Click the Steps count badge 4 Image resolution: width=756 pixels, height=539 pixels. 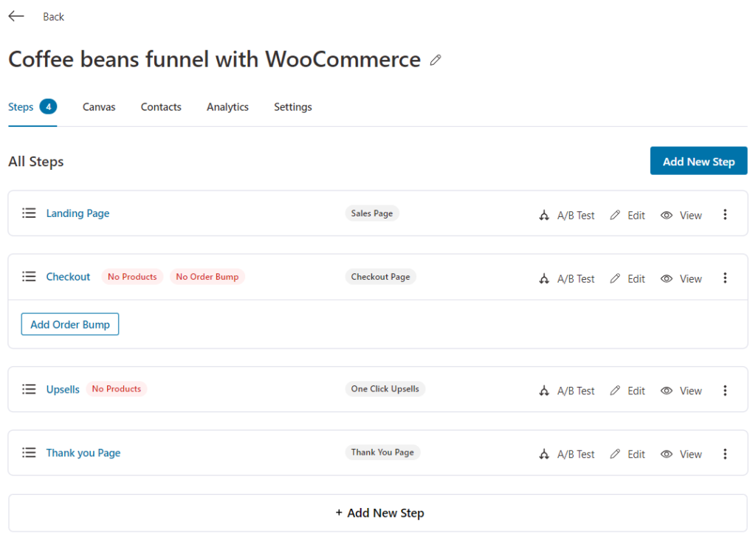coord(48,106)
